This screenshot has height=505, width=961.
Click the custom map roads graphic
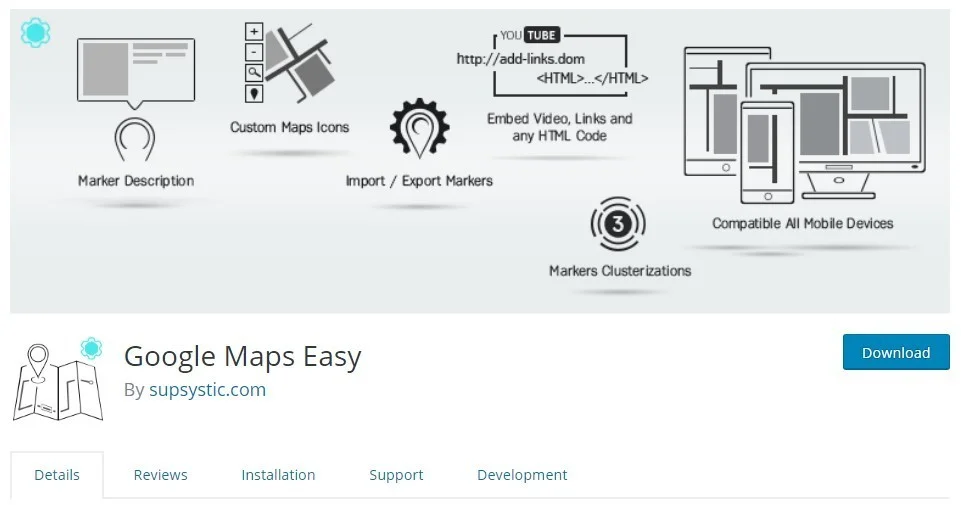tap(300, 63)
